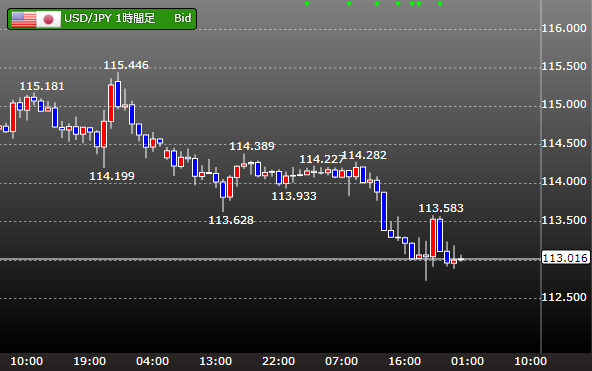592x371 pixels.
Task: Select the 114.227 price label
Action: pos(321,159)
